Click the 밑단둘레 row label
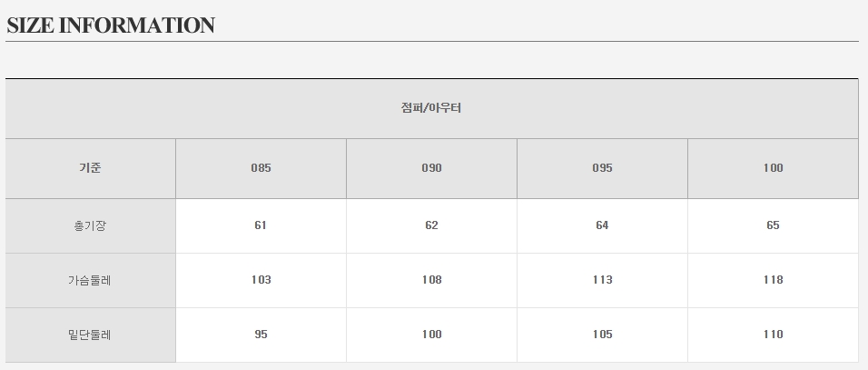 90,335
